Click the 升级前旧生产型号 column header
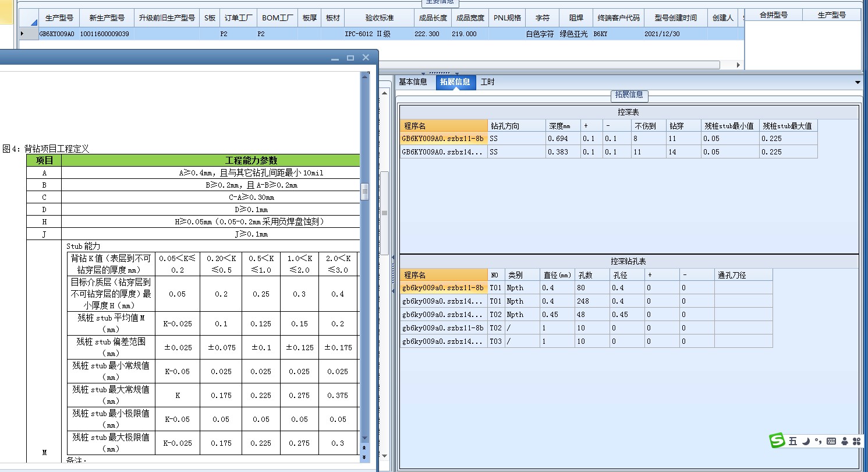The image size is (868, 472). [167, 18]
